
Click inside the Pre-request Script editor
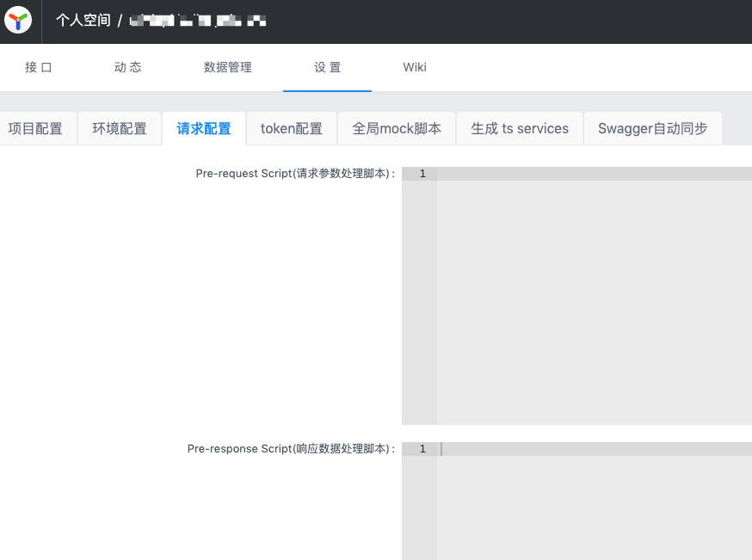(594, 292)
